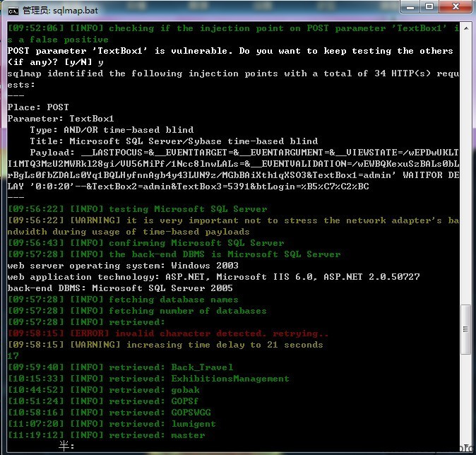Click the 'confirming Microsoft SQL Server' info line
Screen dimensions: 476x455
point(145,242)
